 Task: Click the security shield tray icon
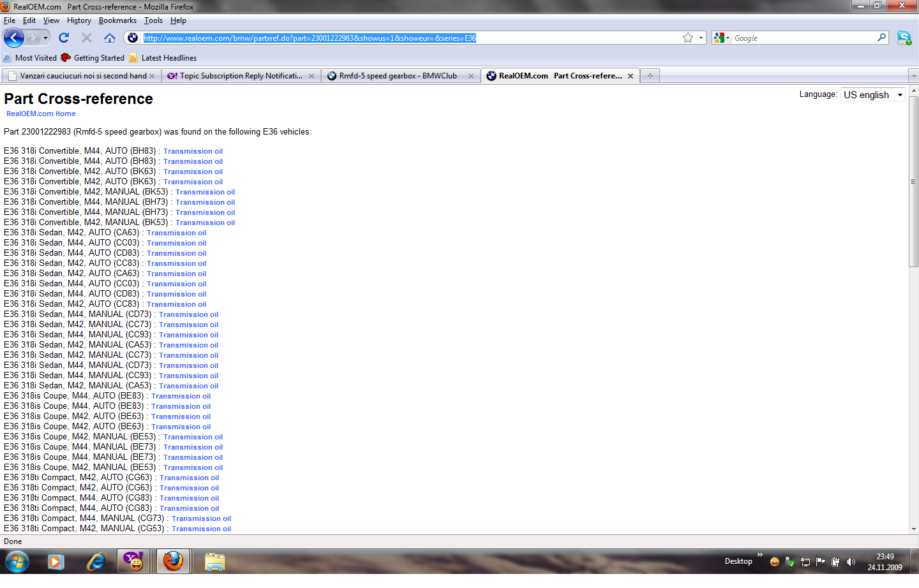point(789,562)
